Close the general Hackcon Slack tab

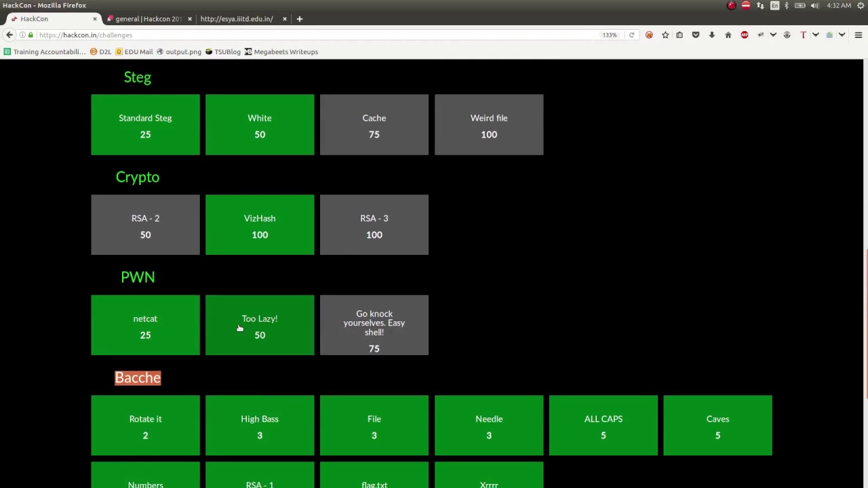click(x=189, y=19)
